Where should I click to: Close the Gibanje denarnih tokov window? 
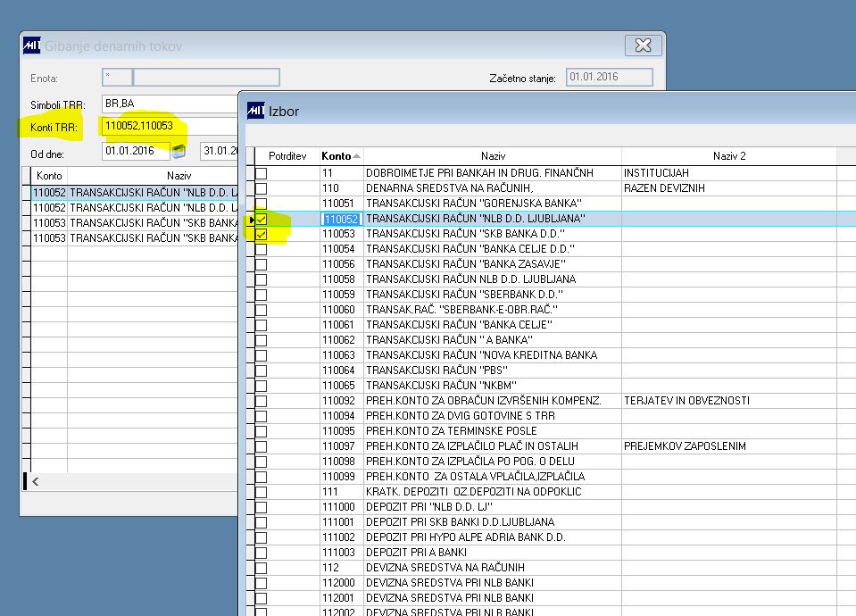point(643,46)
